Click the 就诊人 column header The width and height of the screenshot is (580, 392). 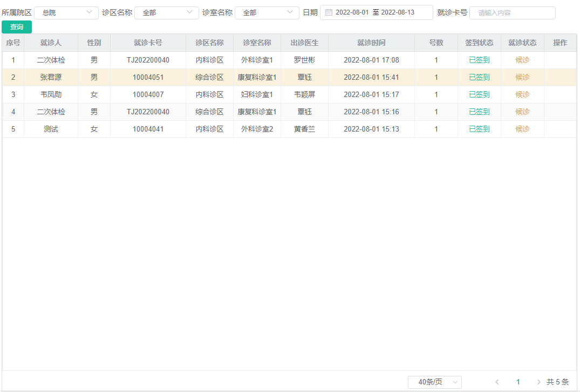coord(51,43)
